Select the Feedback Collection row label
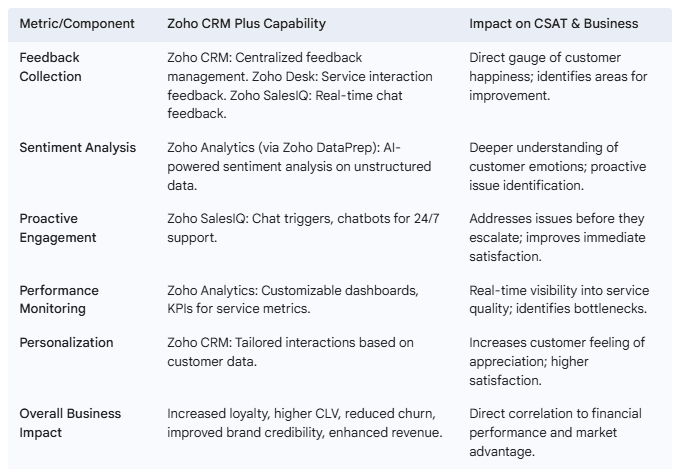 click(x=50, y=67)
